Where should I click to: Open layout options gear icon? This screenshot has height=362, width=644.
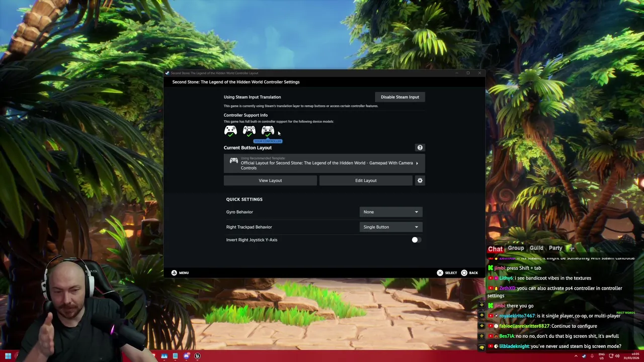(x=420, y=180)
